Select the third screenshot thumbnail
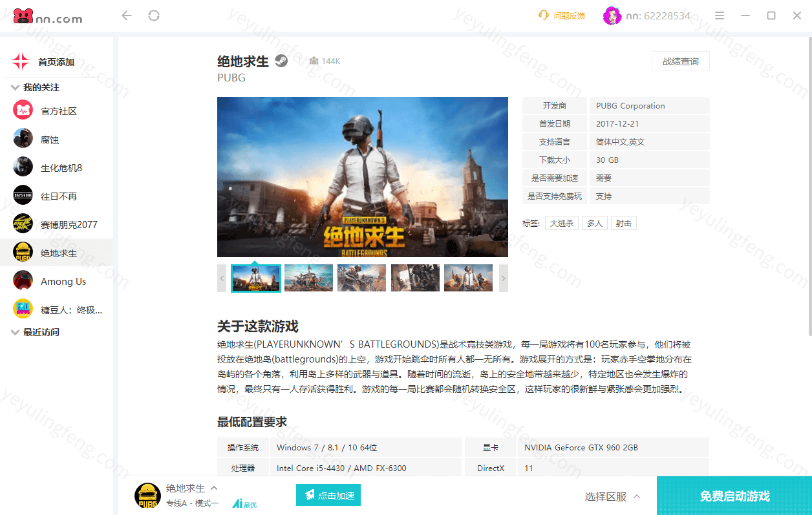This screenshot has width=812, height=515. (362, 278)
